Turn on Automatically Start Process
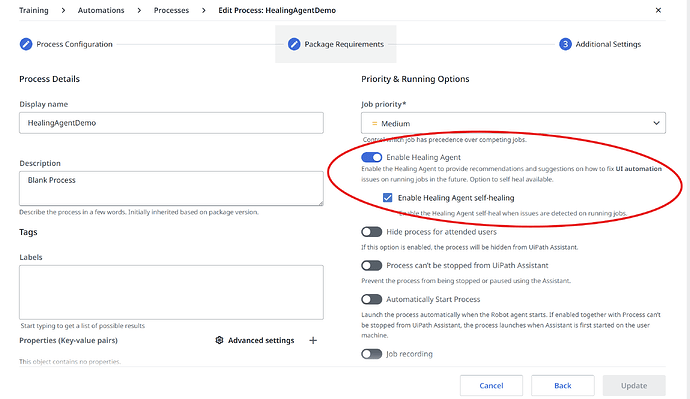The height and width of the screenshot is (399, 690). click(371, 299)
